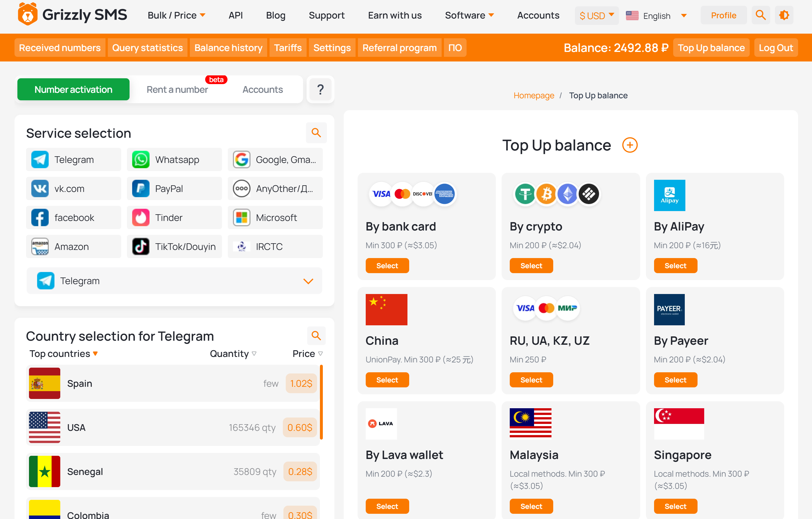The image size is (812, 519).
Task: Choose the facebook service tile
Action: (x=74, y=218)
